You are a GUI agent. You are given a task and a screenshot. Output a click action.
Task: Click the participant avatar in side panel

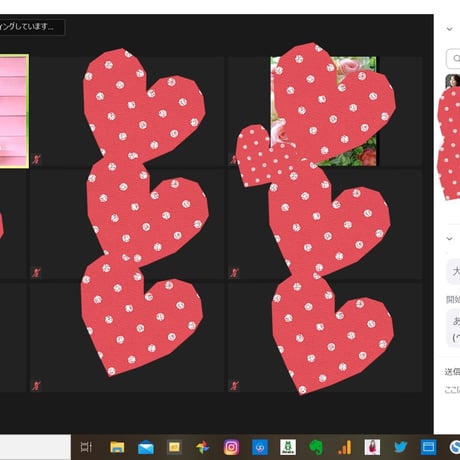[x=453, y=81]
